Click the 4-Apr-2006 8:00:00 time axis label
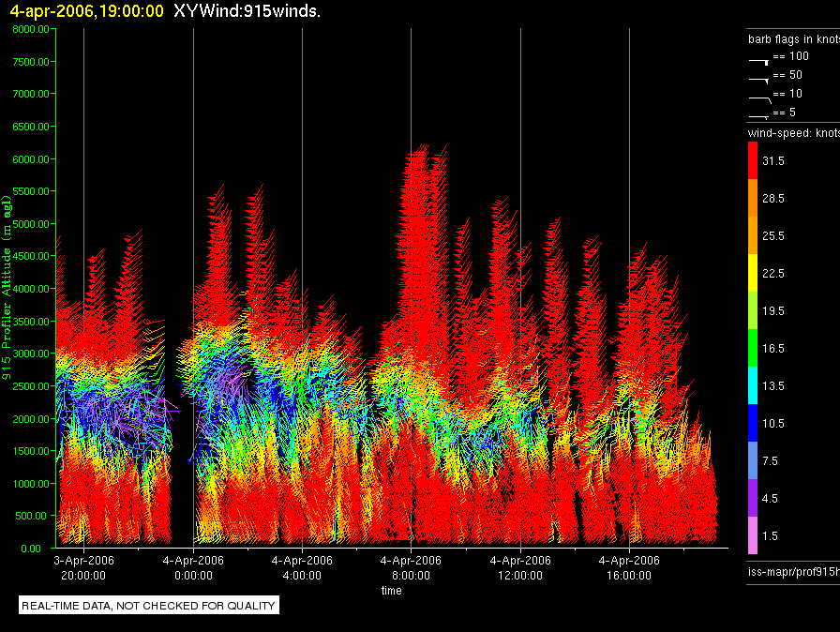Screen dimensions: 840x632 [x=411, y=567]
